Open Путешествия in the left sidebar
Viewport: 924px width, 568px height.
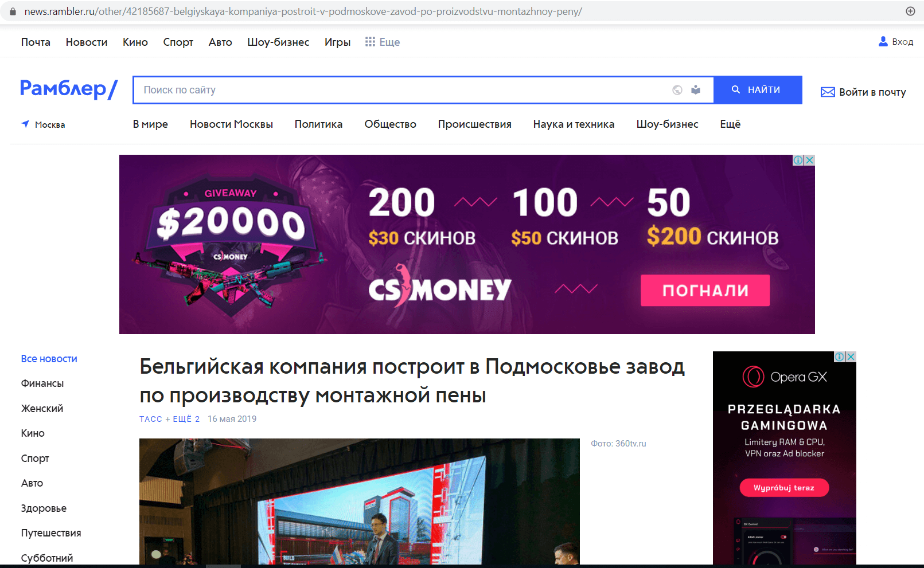tap(51, 533)
